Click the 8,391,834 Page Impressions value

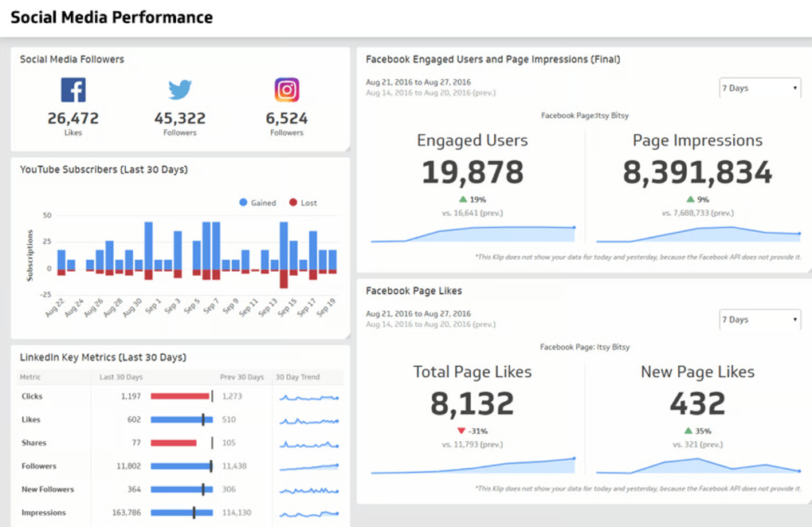[x=697, y=172]
